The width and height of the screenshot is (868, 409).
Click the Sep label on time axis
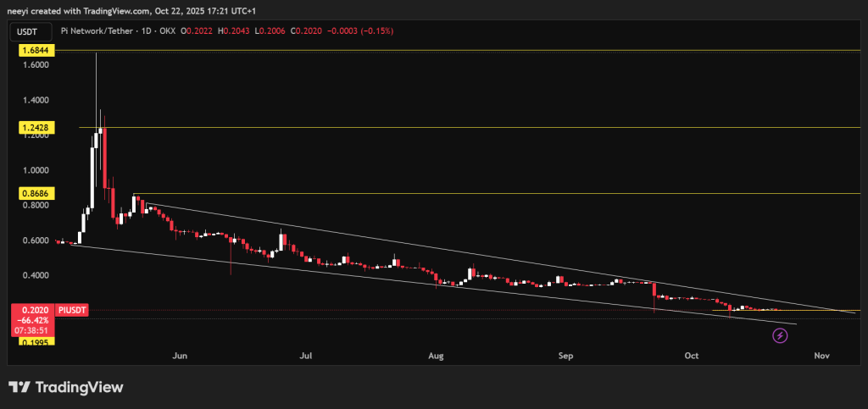pyautogui.click(x=565, y=356)
